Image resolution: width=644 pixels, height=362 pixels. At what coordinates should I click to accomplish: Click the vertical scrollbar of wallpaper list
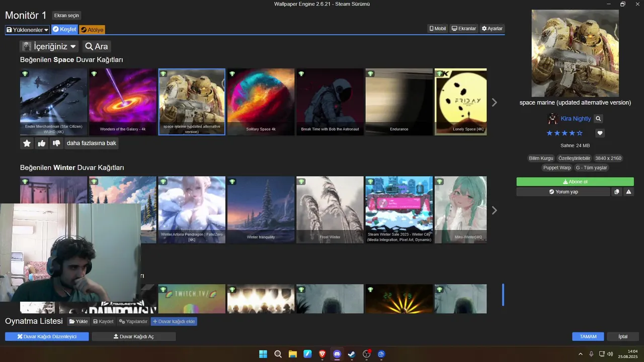click(x=503, y=295)
